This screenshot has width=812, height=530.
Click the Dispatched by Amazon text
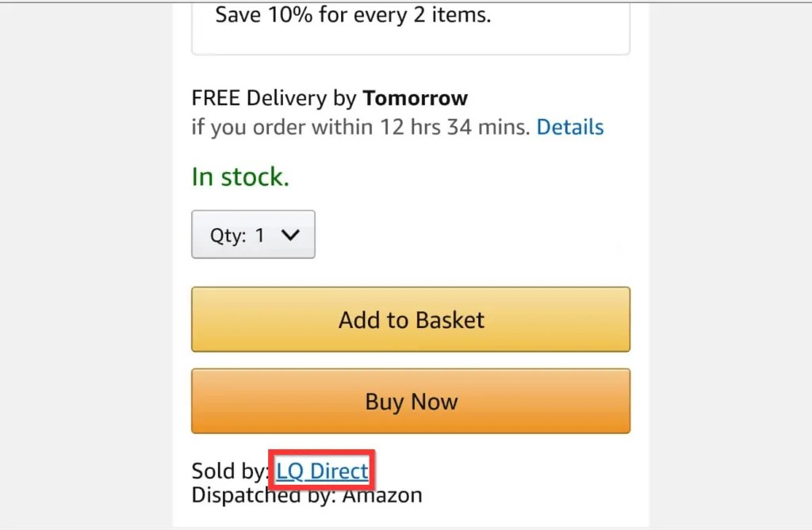pyautogui.click(x=306, y=494)
